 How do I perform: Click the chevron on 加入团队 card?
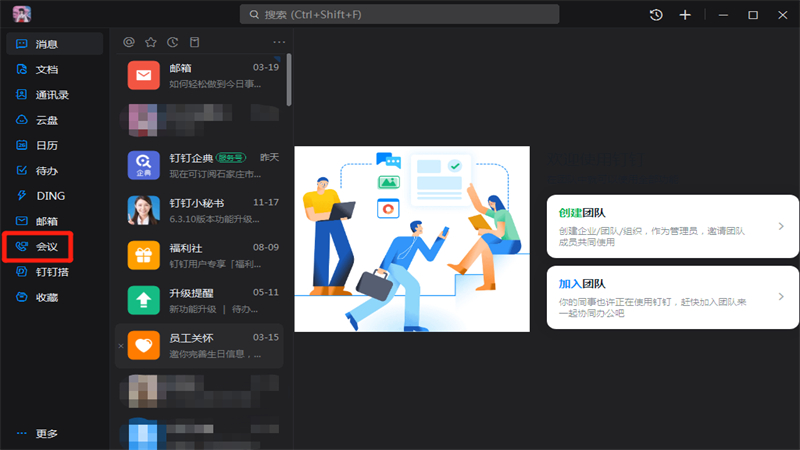pos(781,296)
